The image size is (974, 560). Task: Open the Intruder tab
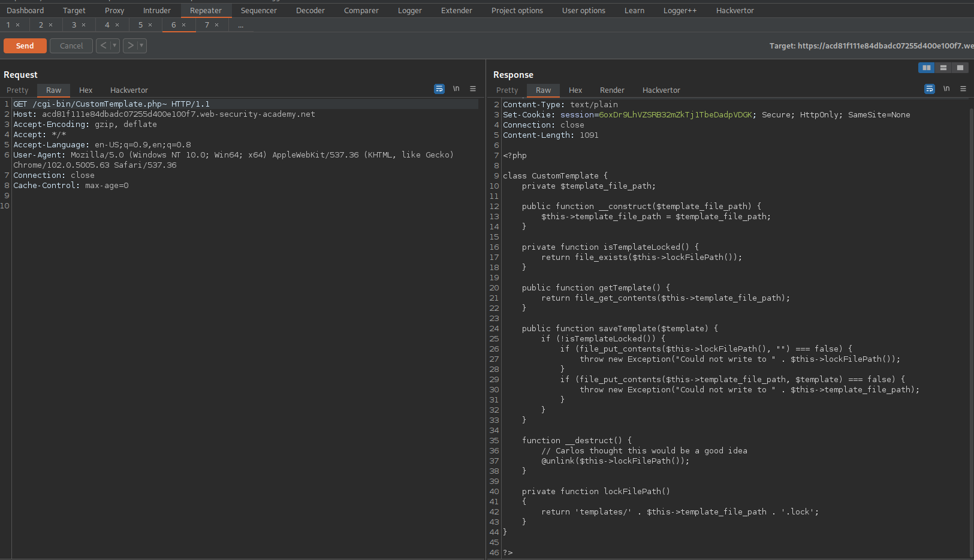click(157, 11)
